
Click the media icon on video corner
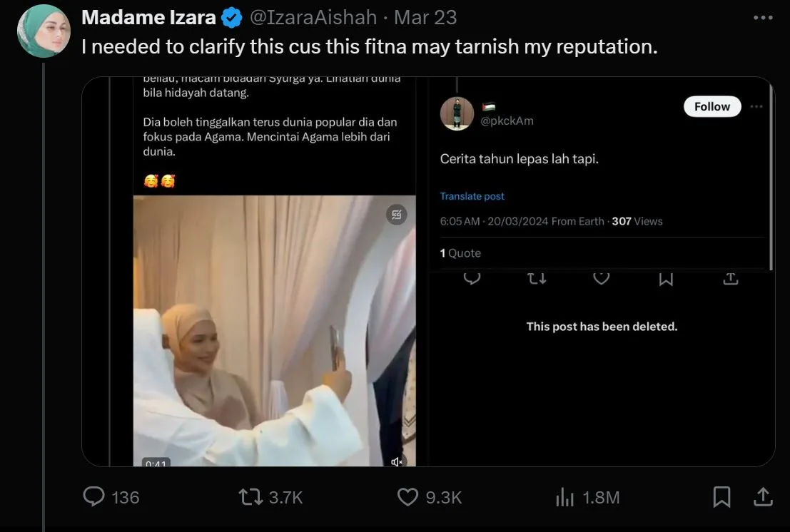397,215
